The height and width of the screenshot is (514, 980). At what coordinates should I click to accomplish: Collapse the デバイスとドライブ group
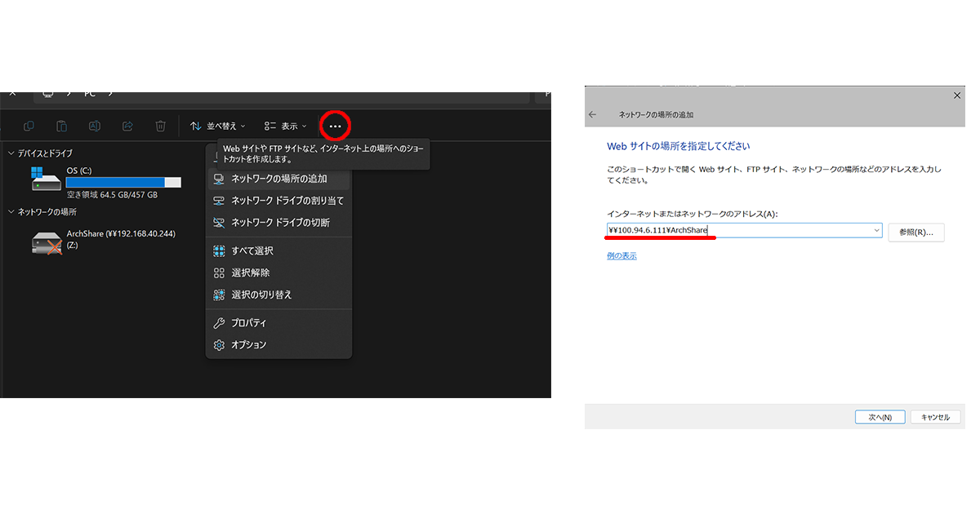click(x=11, y=153)
